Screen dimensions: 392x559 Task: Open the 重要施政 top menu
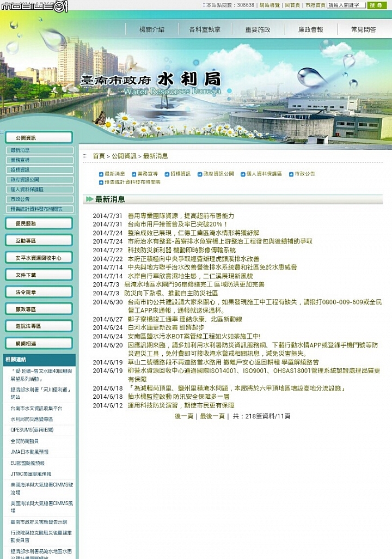click(x=258, y=29)
